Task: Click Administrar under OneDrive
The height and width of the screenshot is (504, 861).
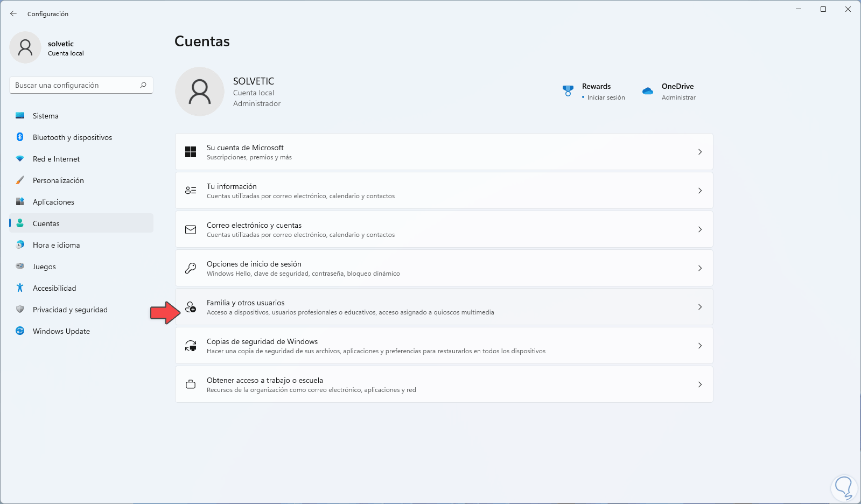Action: pyautogui.click(x=678, y=97)
